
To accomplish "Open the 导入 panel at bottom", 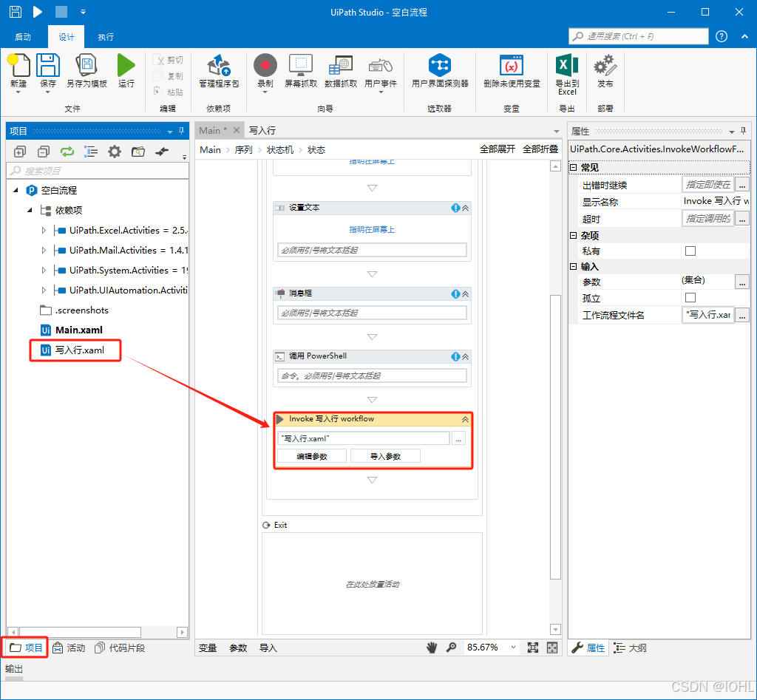I will tap(268, 648).
